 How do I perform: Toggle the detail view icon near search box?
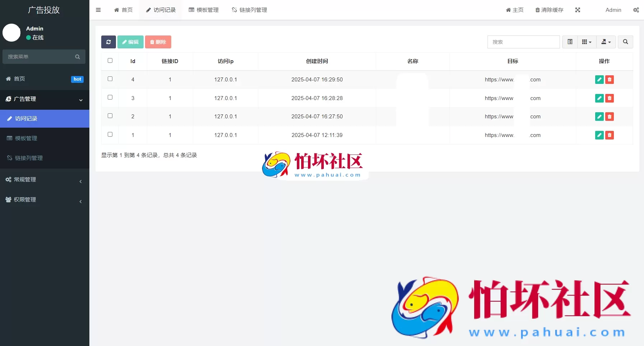[x=570, y=42]
